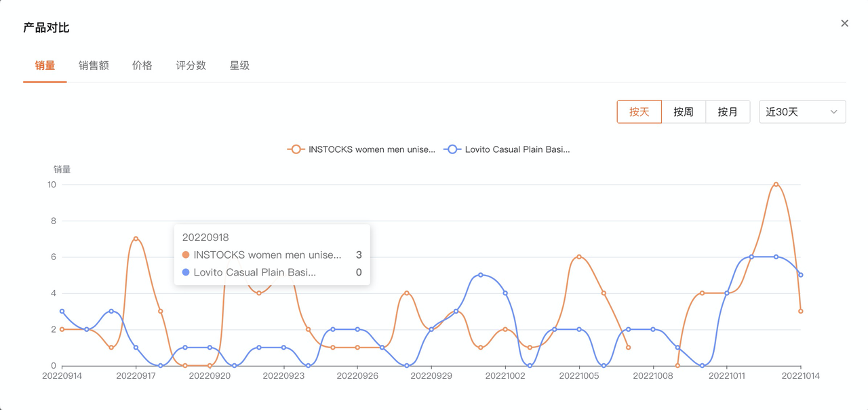Click the x-axis label 20221011
The width and height of the screenshot is (868, 410).
click(727, 376)
